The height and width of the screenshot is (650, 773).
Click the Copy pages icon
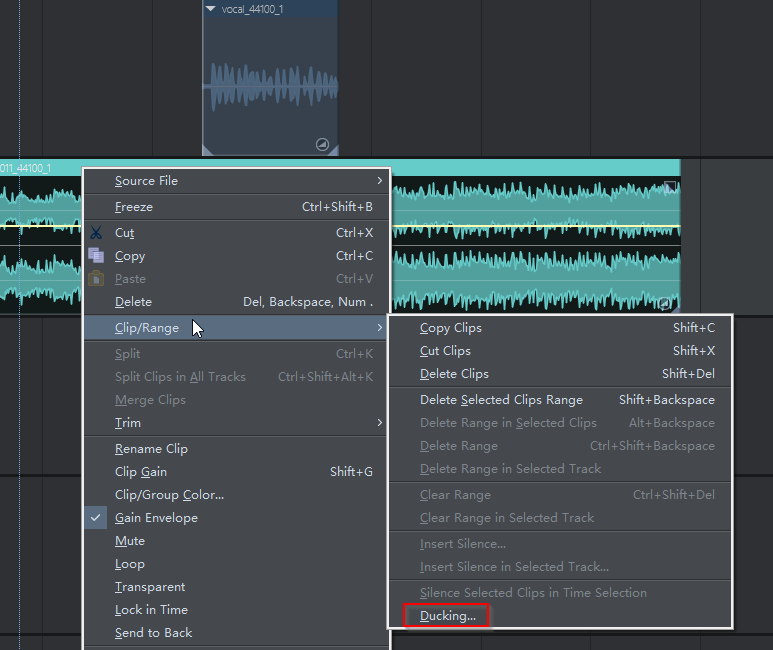[x=96, y=255]
